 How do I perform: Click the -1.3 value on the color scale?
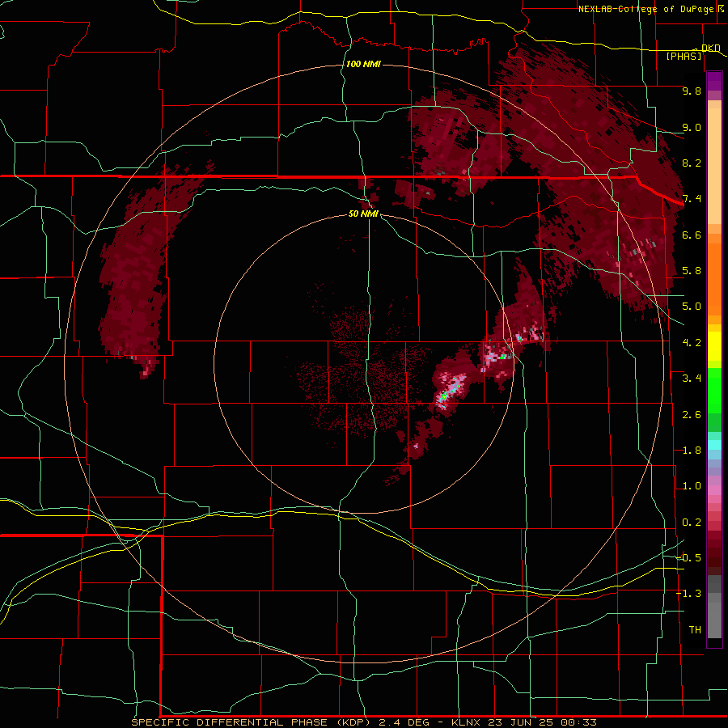click(x=689, y=594)
